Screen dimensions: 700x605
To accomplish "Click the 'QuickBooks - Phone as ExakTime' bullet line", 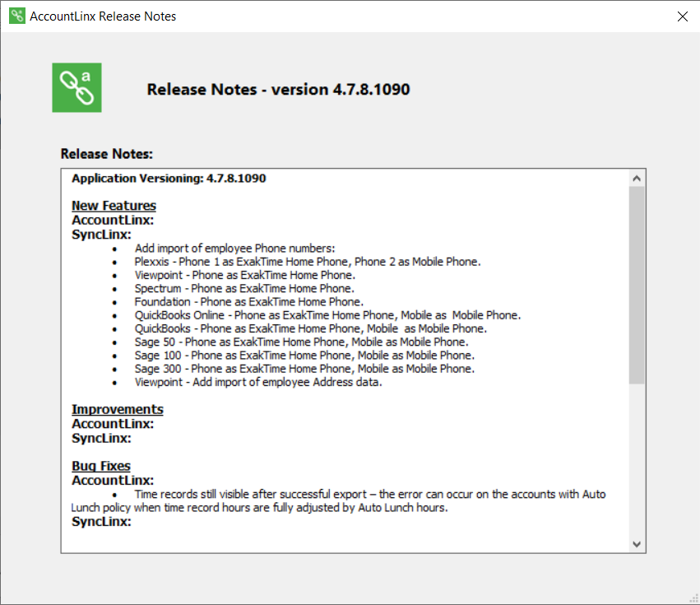I will click(311, 329).
